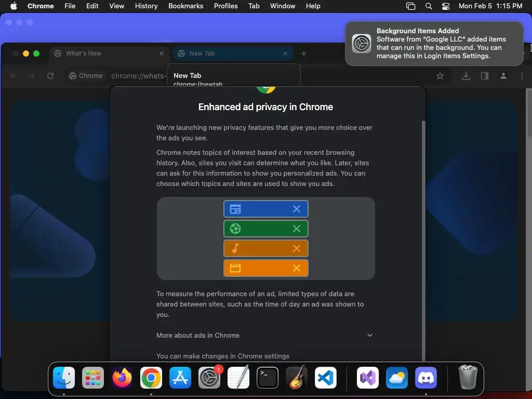Open the Bookmarks menu
532x399 pixels.
point(185,6)
